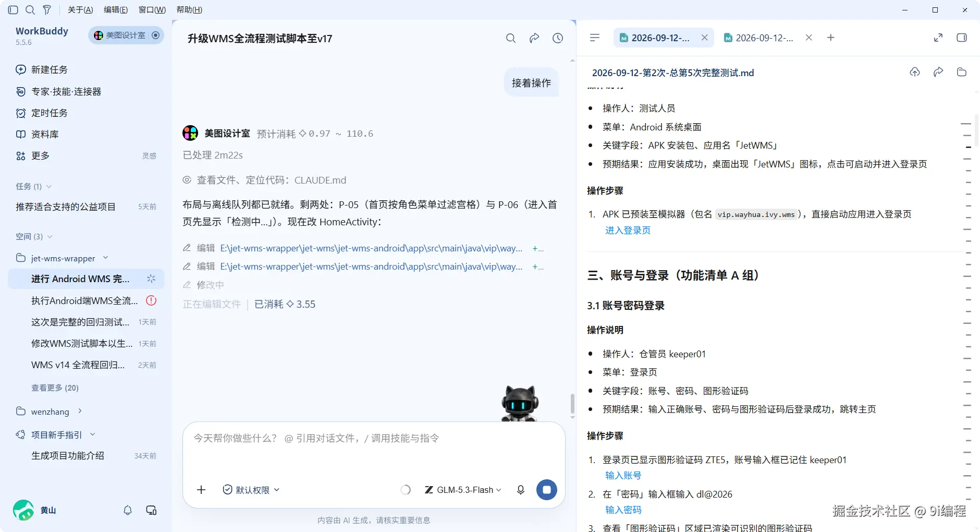Viewport: 980px width, 532px height.
Task: Click 查看更多 (20) link
Action: 55,388
